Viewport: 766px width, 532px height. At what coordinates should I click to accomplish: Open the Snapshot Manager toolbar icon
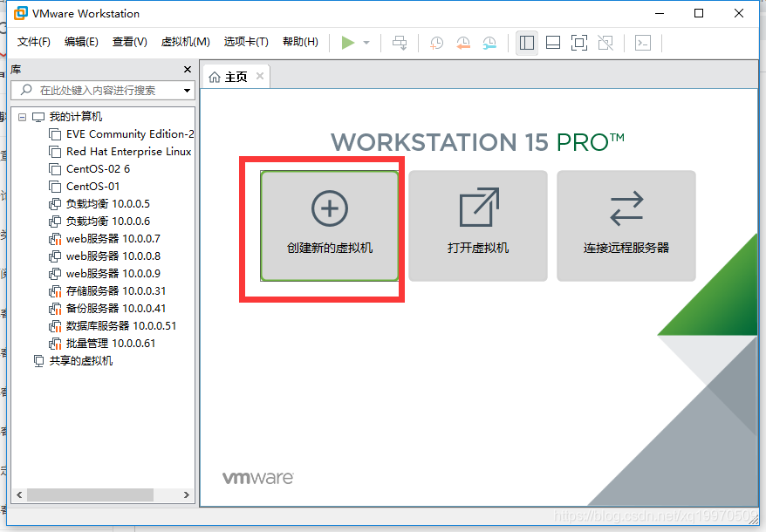click(x=489, y=43)
